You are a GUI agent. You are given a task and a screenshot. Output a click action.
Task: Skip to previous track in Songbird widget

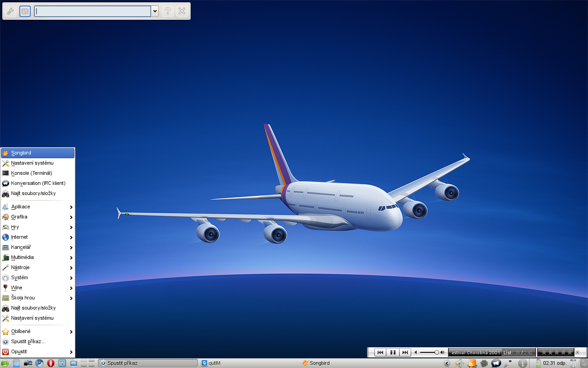pyautogui.click(x=380, y=352)
